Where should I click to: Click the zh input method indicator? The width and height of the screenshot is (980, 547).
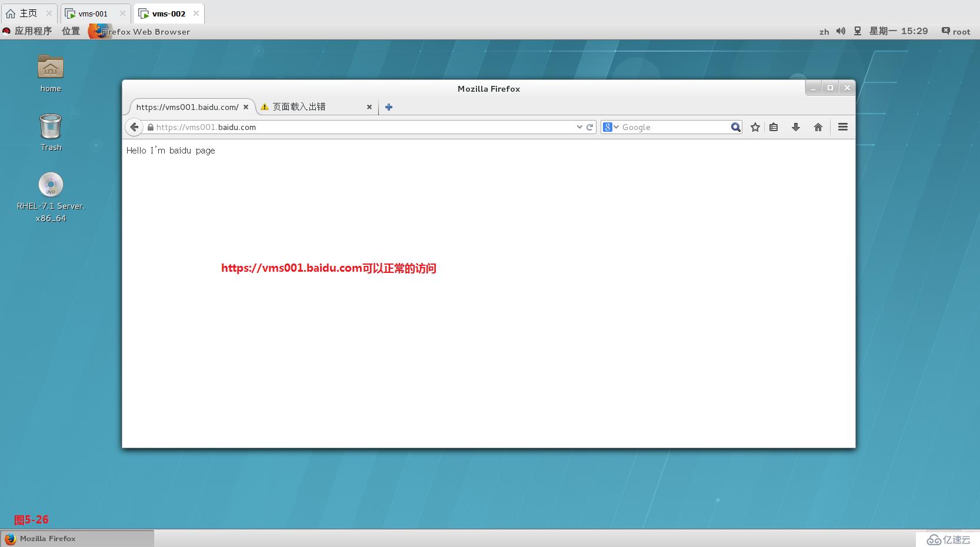point(824,32)
